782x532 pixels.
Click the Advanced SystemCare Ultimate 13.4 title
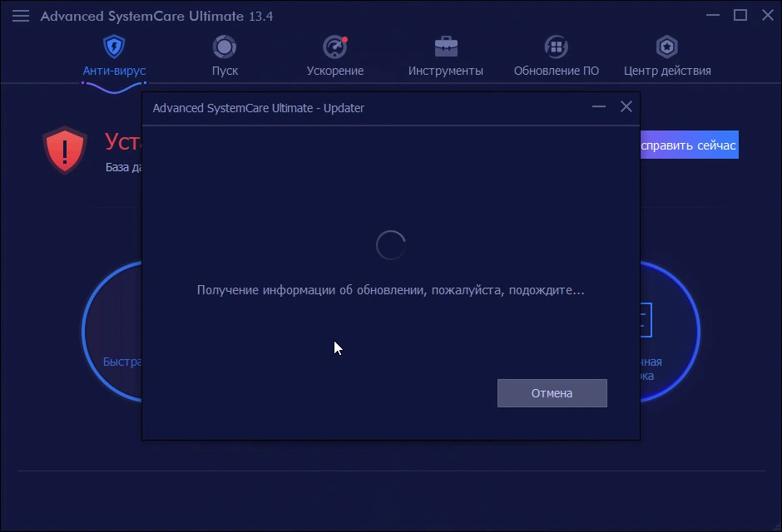[x=156, y=16]
